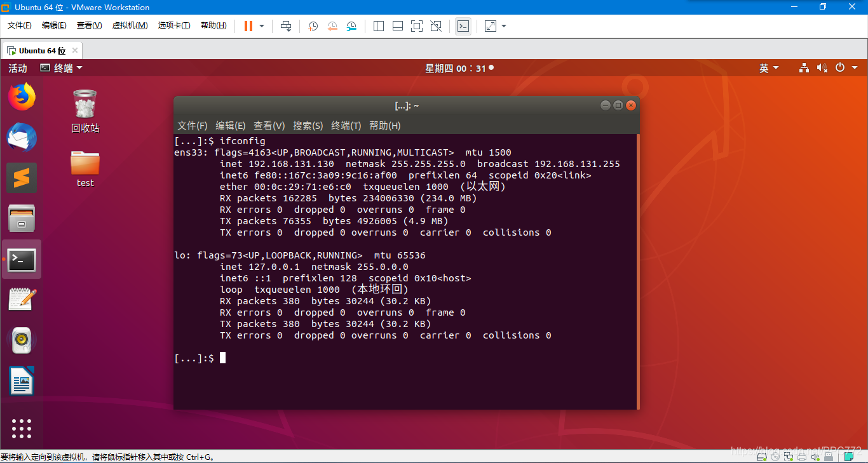Viewport: 868px width, 463px height.
Task: Click the printer device icon in the status bar
Action: coord(801,456)
